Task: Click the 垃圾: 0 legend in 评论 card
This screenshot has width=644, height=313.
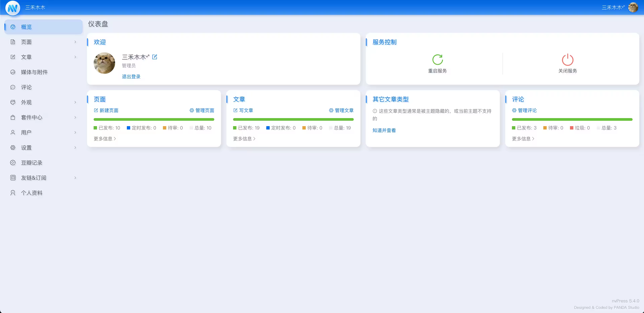Action: (x=580, y=128)
